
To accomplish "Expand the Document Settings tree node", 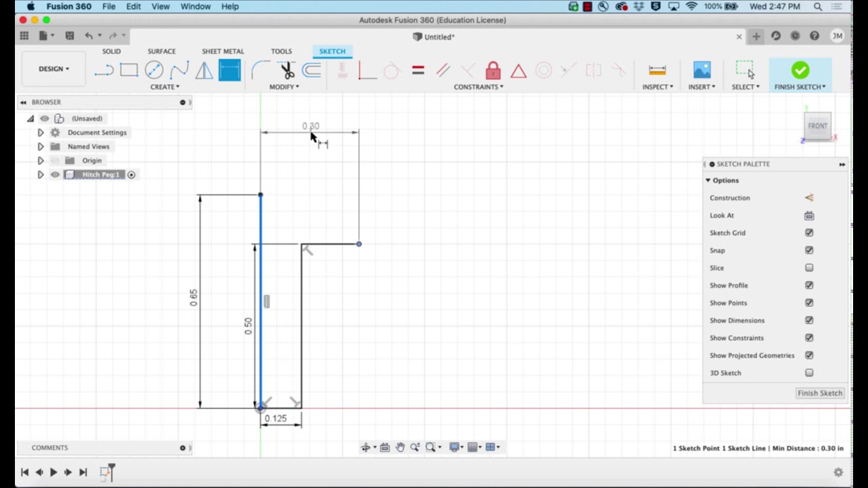I will tap(40, 133).
